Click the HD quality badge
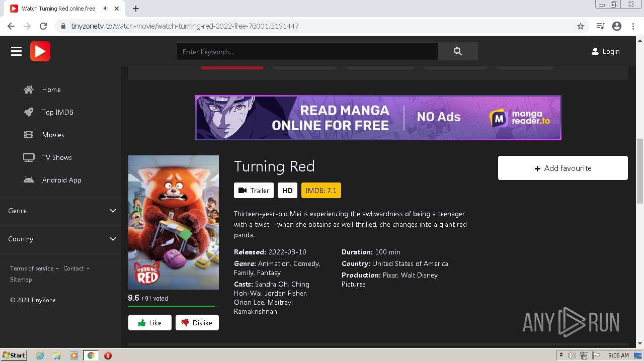This screenshot has height=362, width=644. point(287,191)
